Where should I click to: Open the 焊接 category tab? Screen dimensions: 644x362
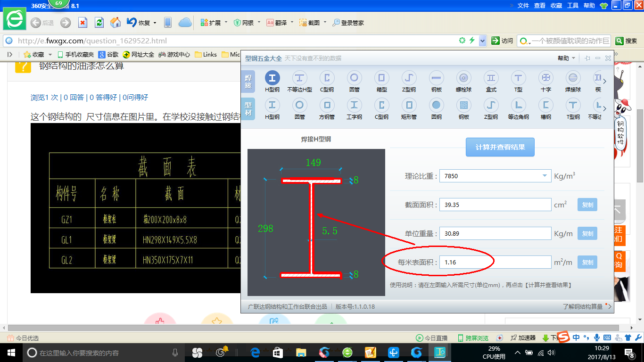point(248,81)
